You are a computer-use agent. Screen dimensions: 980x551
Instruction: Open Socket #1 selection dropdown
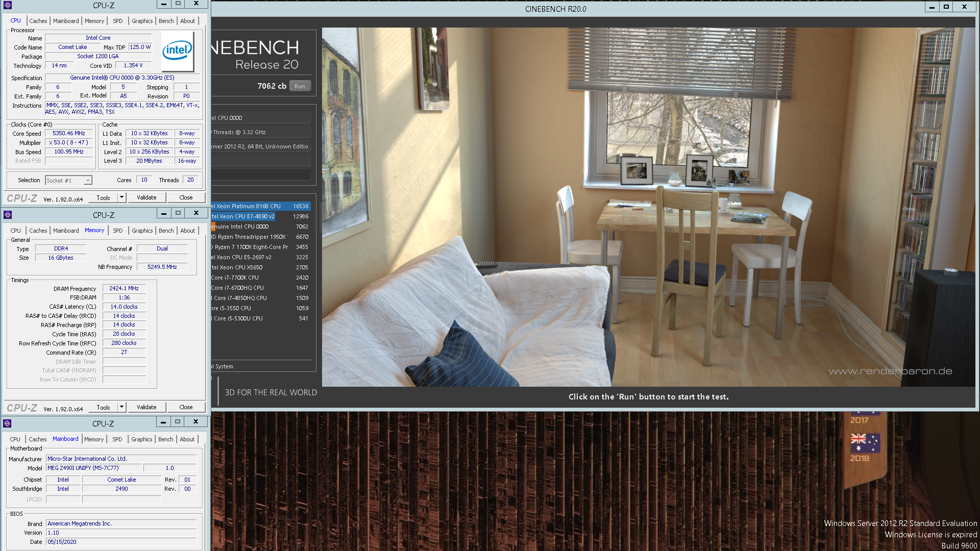(88, 180)
